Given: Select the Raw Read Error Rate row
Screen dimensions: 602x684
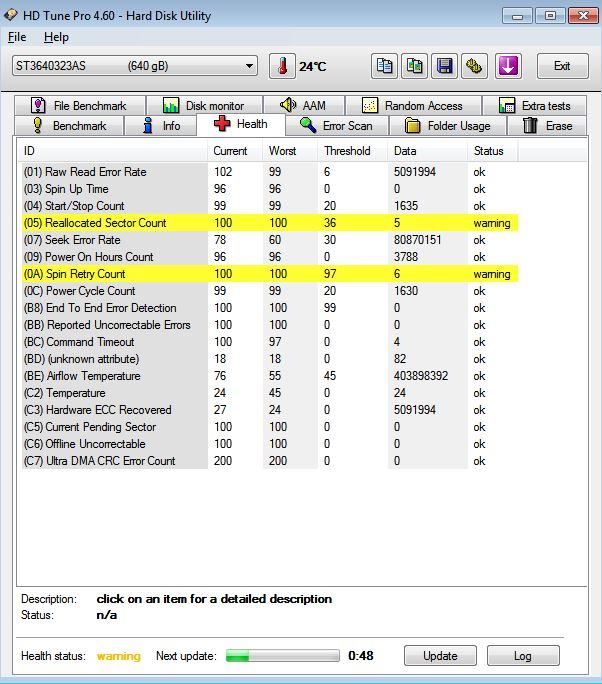Looking at the screenshot, I should 270,172.
